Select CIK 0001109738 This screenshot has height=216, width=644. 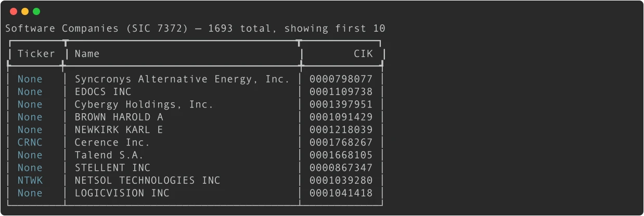pos(341,92)
